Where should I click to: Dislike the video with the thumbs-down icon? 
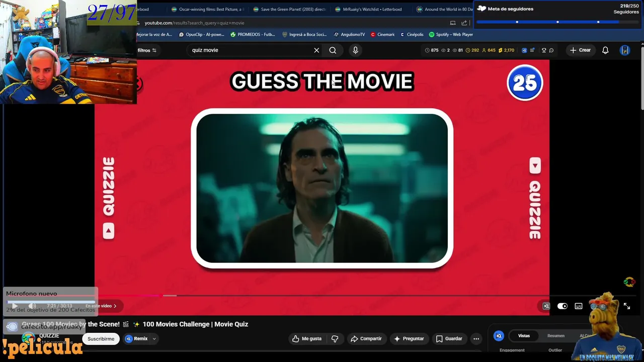coord(335,339)
